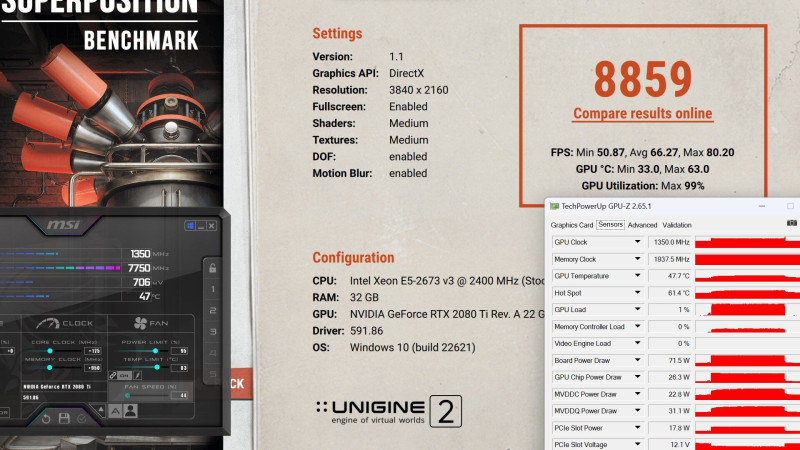Click the clock speedometer icon in Afterburner
This screenshot has width=800, height=450.
pyautogui.click(x=47, y=324)
